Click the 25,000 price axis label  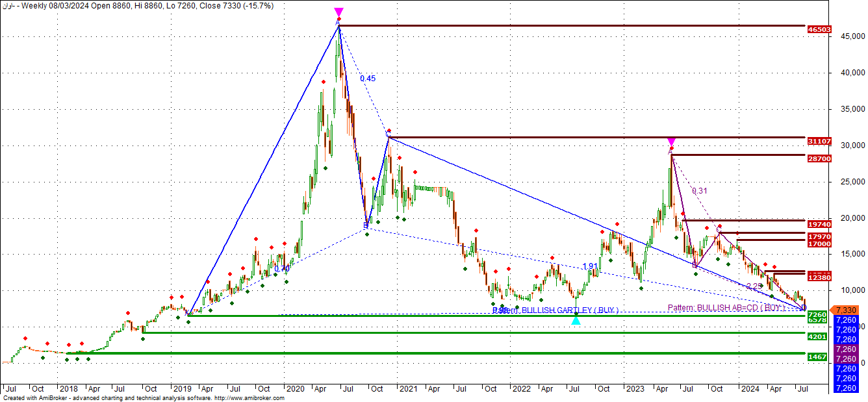click(852, 182)
